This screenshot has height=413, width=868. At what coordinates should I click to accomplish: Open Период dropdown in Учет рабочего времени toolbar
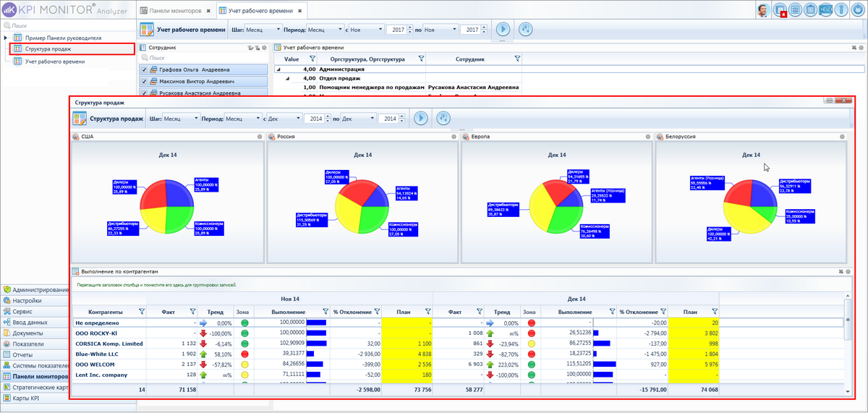pyautogui.click(x=325, y=30)
